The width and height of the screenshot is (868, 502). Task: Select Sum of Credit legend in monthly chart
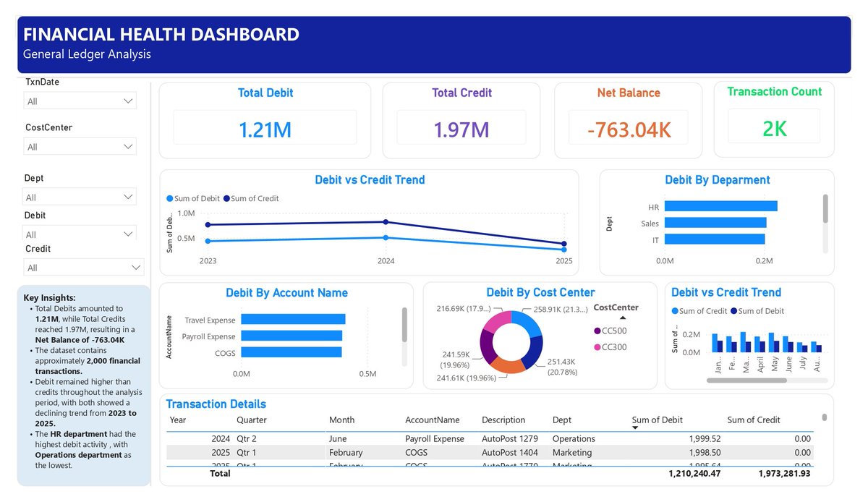[x=699, y=311]
